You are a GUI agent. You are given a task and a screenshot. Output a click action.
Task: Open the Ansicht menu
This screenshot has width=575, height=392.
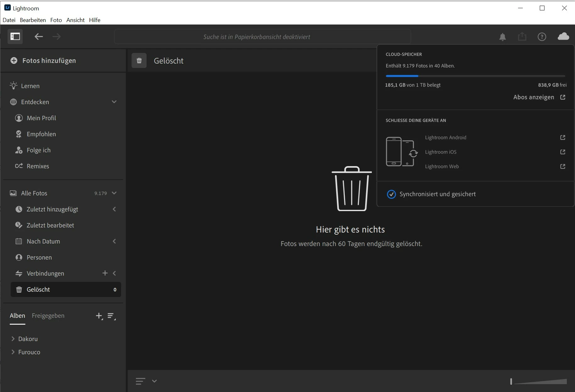click(75, 20)
